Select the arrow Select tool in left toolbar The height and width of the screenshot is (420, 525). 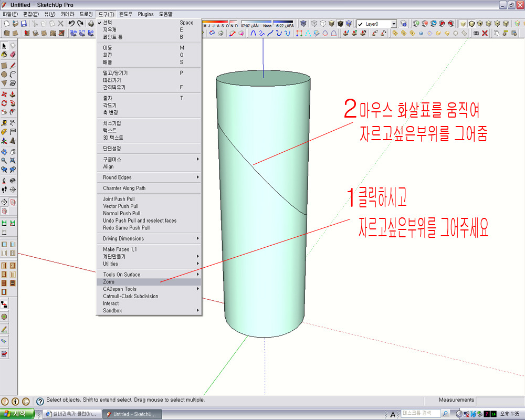[4, 46]
